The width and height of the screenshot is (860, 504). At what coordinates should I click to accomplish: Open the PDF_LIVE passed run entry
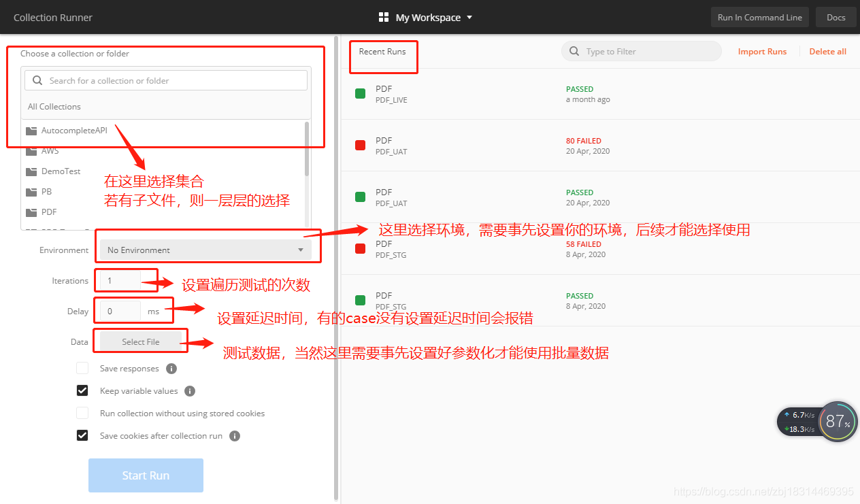[599, 94]
